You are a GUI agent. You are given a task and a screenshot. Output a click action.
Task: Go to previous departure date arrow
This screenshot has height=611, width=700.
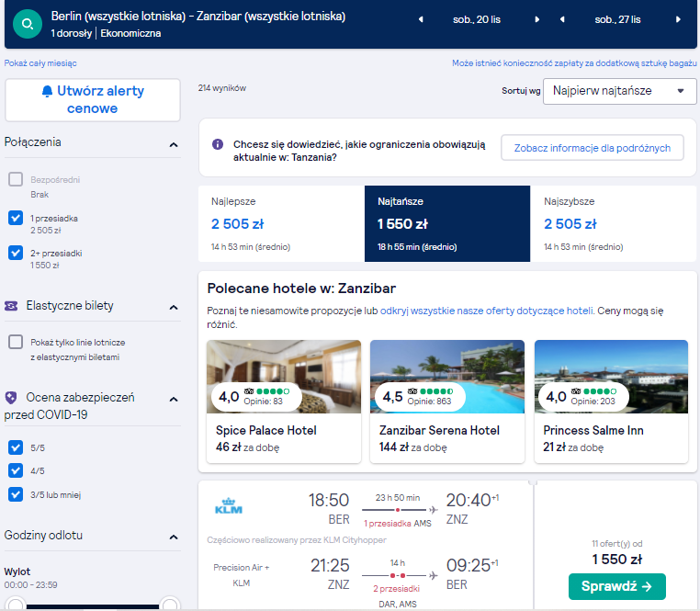tap(421, 19)
